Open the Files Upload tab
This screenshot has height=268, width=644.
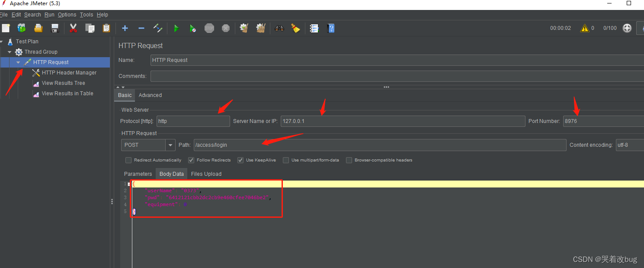(206, 174)
